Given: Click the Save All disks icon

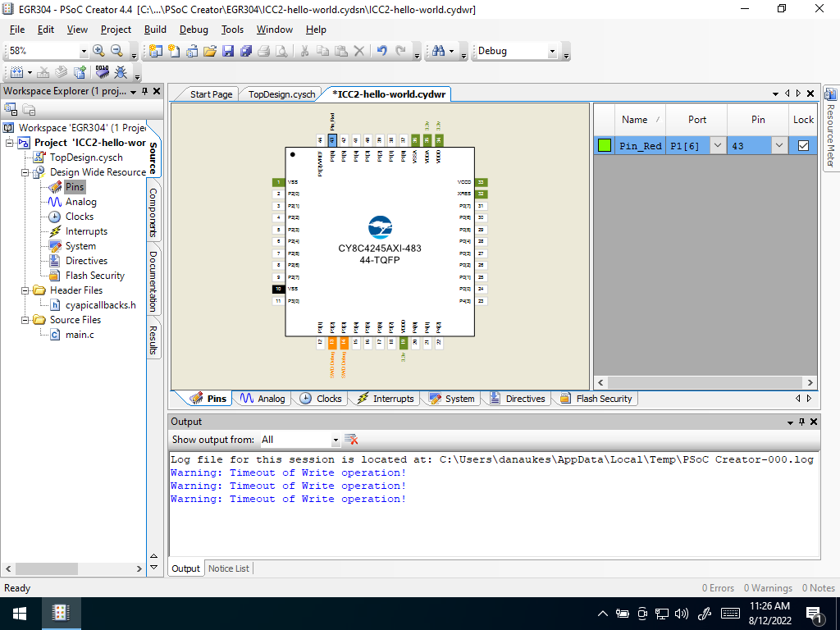Looking at the screenshot, I should pos(246,51).
